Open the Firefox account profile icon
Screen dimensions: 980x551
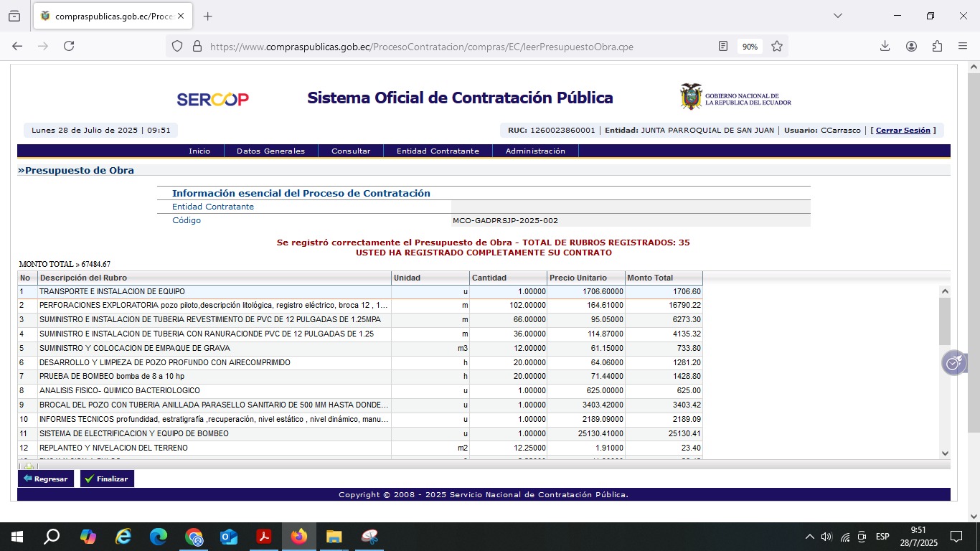tap(911, 46)
